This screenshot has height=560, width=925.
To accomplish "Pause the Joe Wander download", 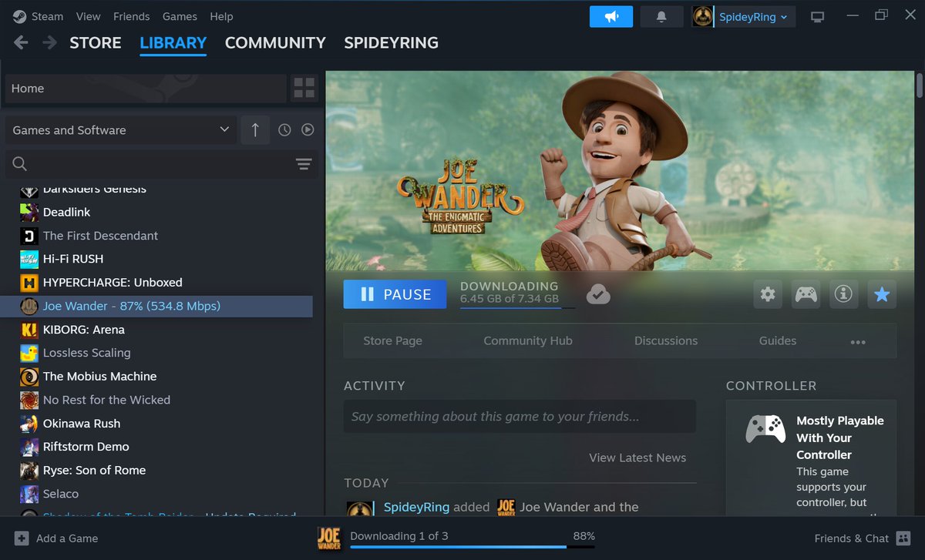I will tap(395, 294).
